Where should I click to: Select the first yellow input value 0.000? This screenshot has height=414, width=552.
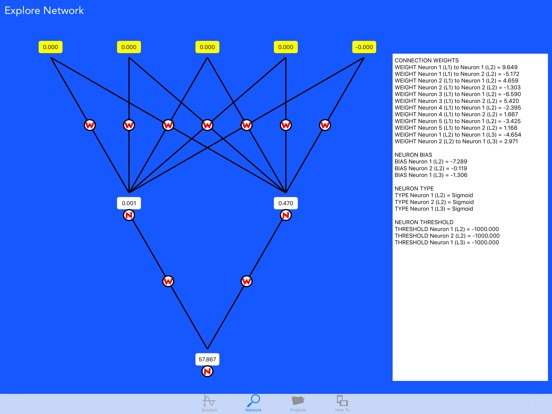(51, 47)
